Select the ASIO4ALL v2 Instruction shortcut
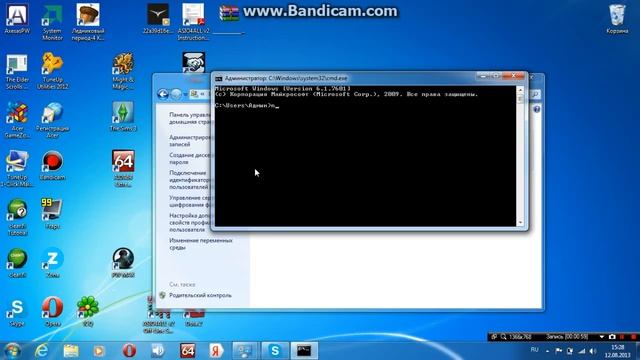The width and height of the screenshot is (640, 360). [193, 22]
